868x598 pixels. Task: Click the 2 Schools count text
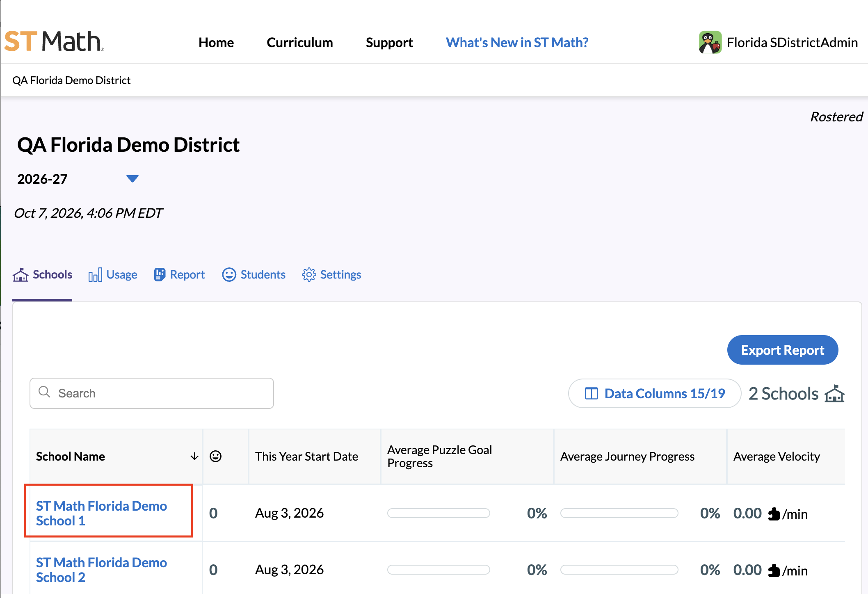pos(783,393)
